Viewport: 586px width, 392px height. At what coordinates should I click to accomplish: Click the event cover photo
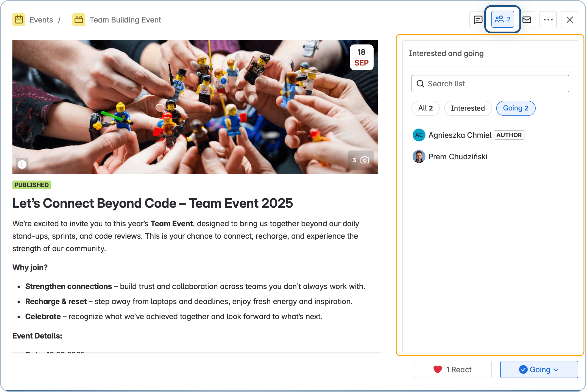pyautogui.click(x=195, y=107)
